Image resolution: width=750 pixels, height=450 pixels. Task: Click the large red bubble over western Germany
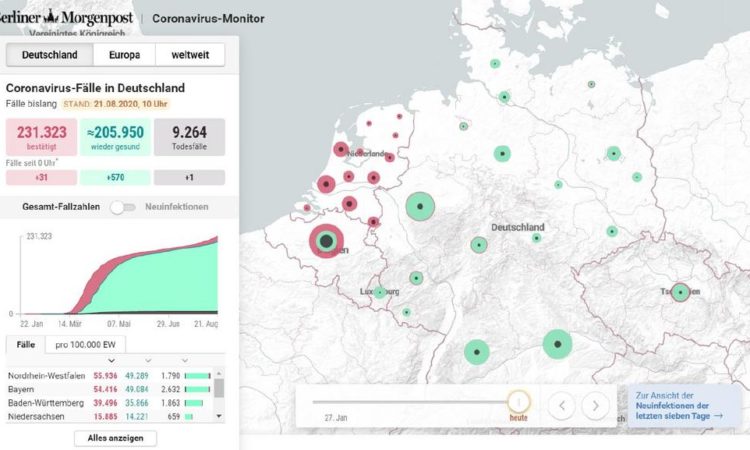pos(326,241)
